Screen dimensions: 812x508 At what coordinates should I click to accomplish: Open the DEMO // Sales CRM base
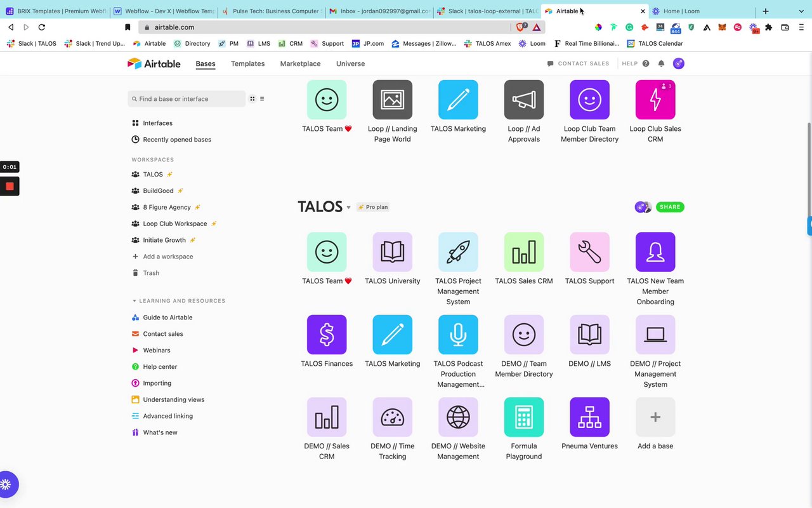(x=327, y=417)
